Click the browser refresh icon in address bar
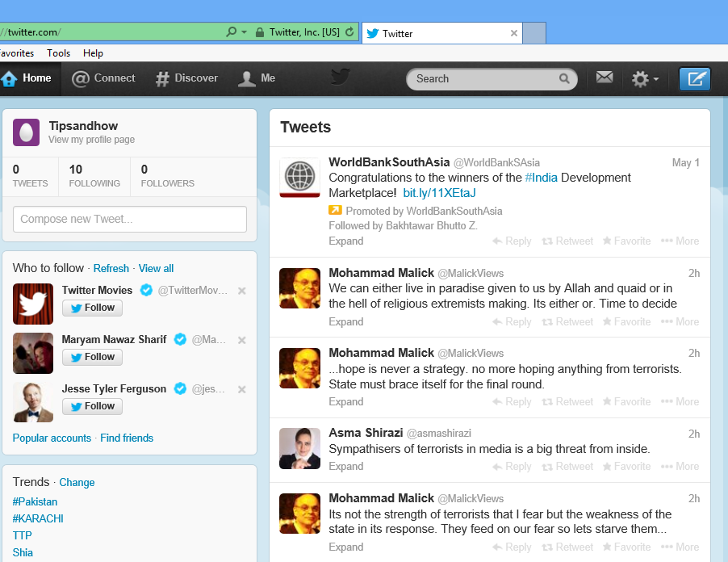The image size is (728, 562). [x=349, y=32]
